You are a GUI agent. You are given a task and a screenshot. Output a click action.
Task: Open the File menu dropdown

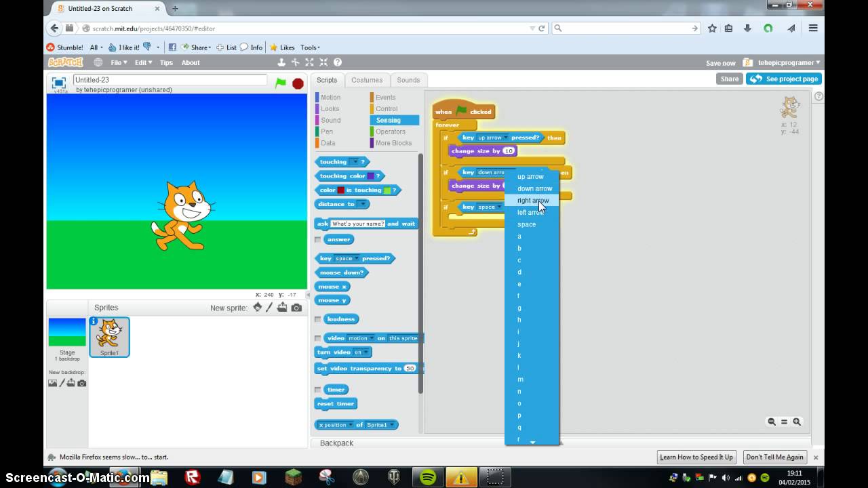pos(119,62)
